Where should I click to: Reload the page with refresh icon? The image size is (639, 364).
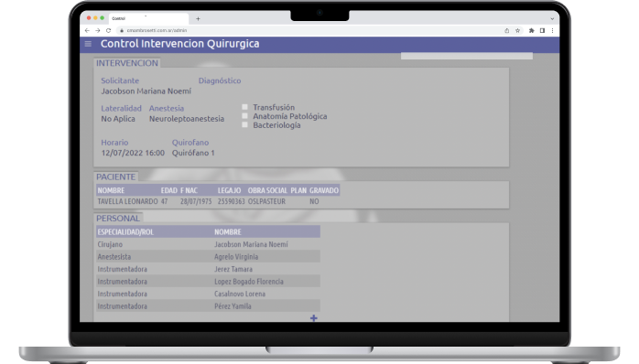[x=108, y=30]
